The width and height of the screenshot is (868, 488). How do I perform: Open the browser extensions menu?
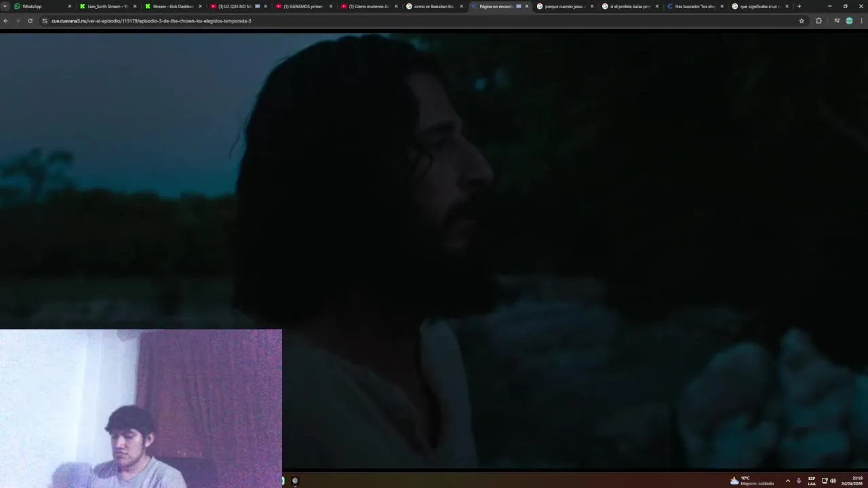[818, 21]
